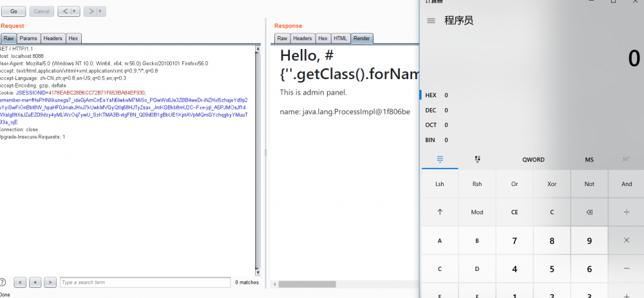Click the number 6 key
The width and height of the screenshot is (644, 298).
[x=589, y=269]
